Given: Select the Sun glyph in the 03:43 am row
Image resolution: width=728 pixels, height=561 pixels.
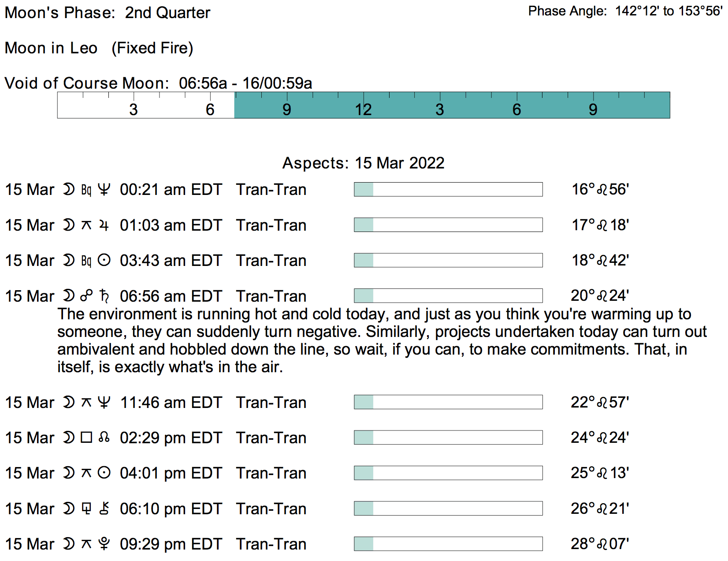Looking at the screenshot, I should (x=104, y=261).
